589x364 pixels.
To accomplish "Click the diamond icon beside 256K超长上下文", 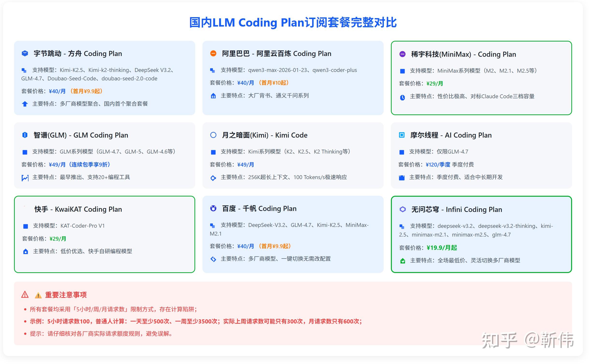I will pos(213,178).
